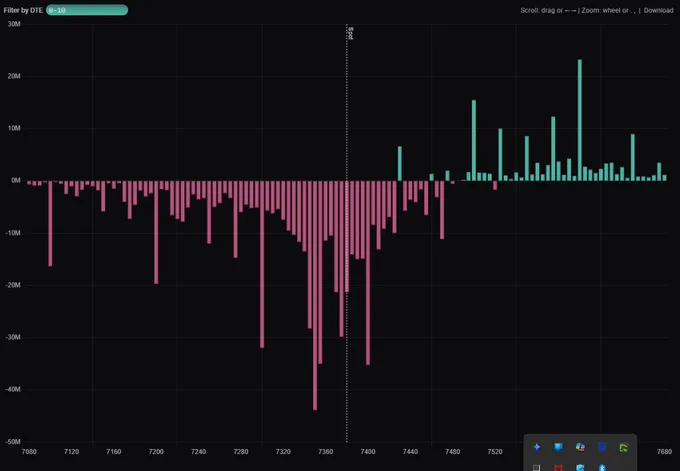Image resolution: width=680 pixels, height=471 pixels.
Task: Click the dark blue shield tray icon
Action: tap(602, 447)
